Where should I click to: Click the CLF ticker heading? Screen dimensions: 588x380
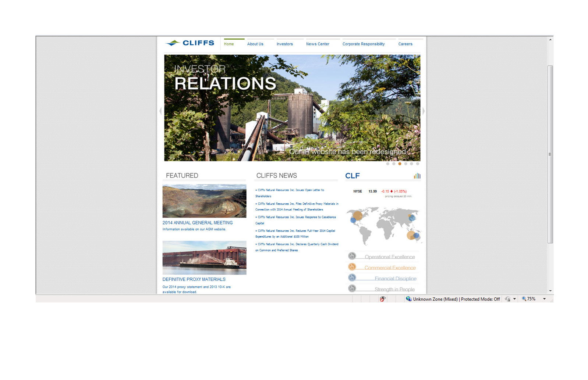[353, 176]
